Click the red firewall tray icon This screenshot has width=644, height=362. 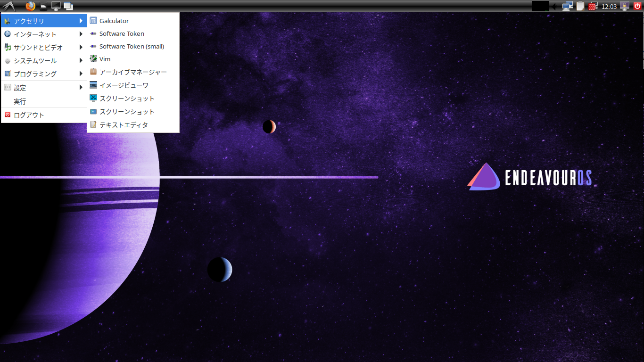593,6
